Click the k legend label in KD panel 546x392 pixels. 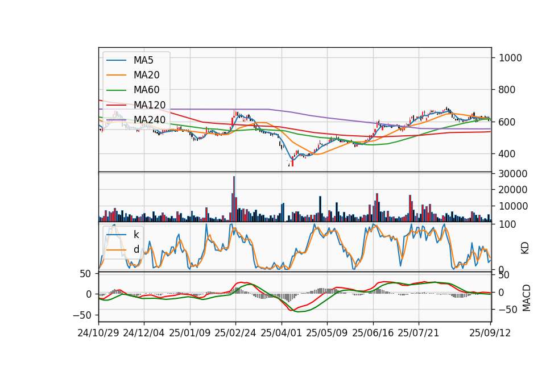click(136, 235)
